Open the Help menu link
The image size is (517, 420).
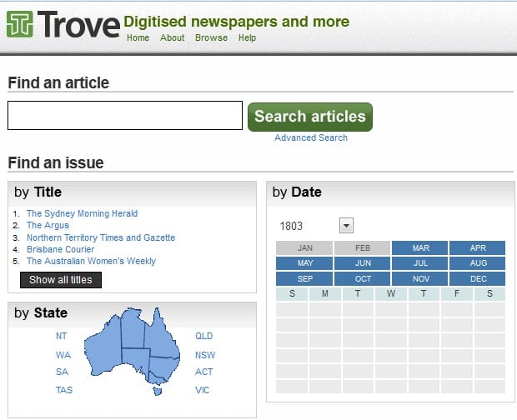click(247, 37)
